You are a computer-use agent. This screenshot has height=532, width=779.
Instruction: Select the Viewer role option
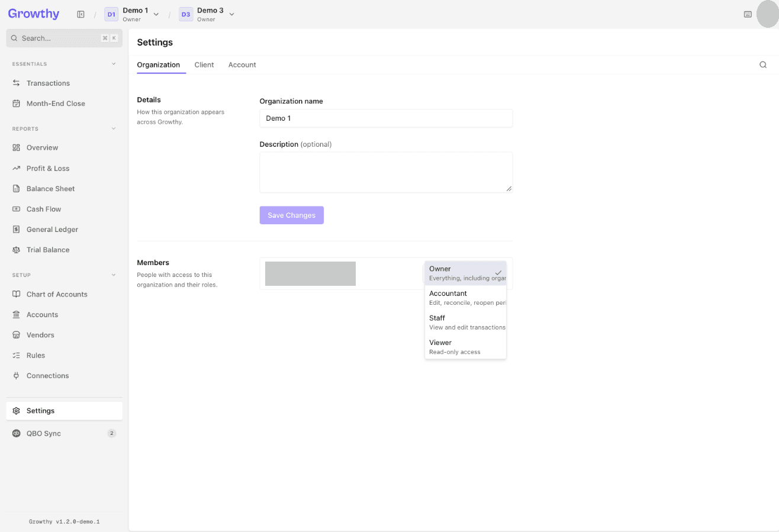pyautogui.click(x=465, y=347)
